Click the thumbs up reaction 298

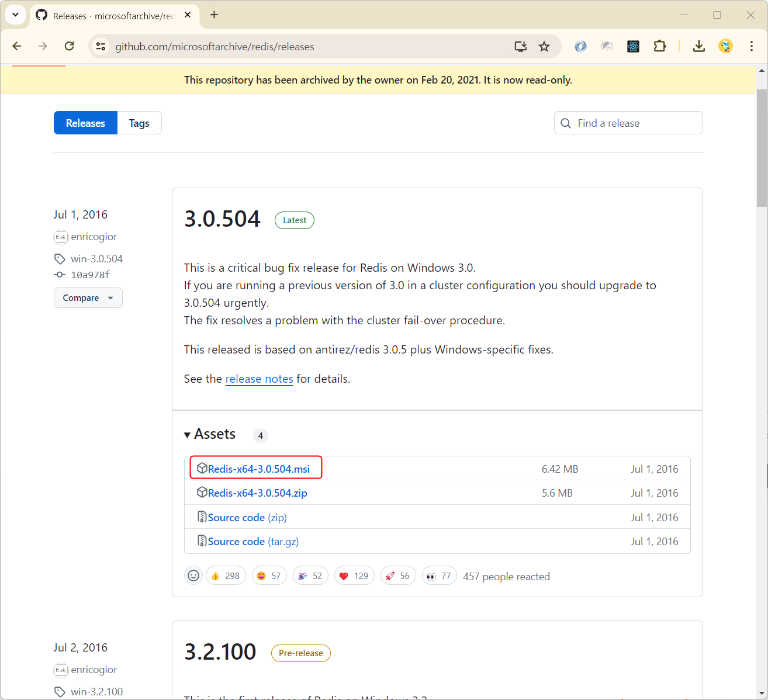[226, 576]
